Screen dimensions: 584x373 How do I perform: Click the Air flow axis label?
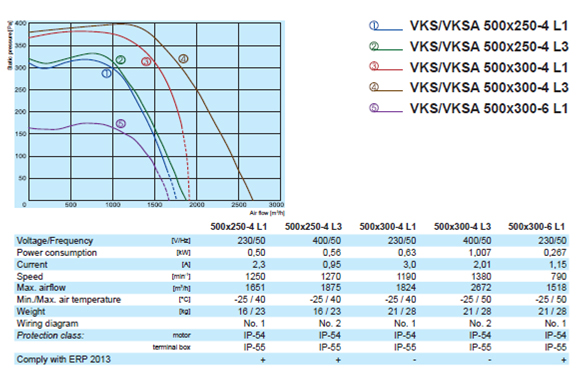267,213
